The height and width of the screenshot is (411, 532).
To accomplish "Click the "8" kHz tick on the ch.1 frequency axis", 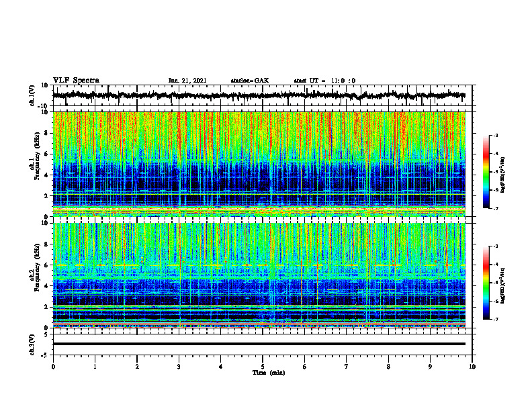I will click(x=46, y=133).
